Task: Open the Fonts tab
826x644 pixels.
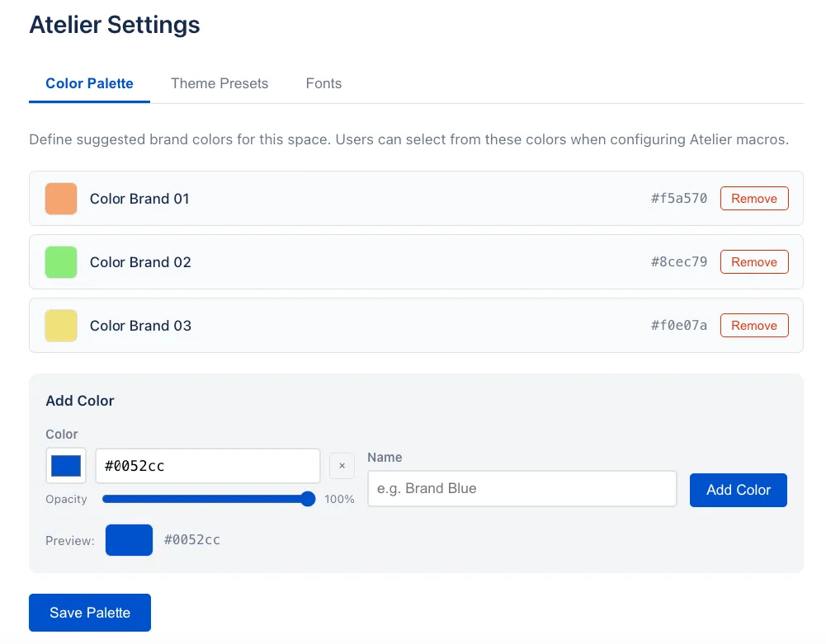Action: [x=323, y=83]
